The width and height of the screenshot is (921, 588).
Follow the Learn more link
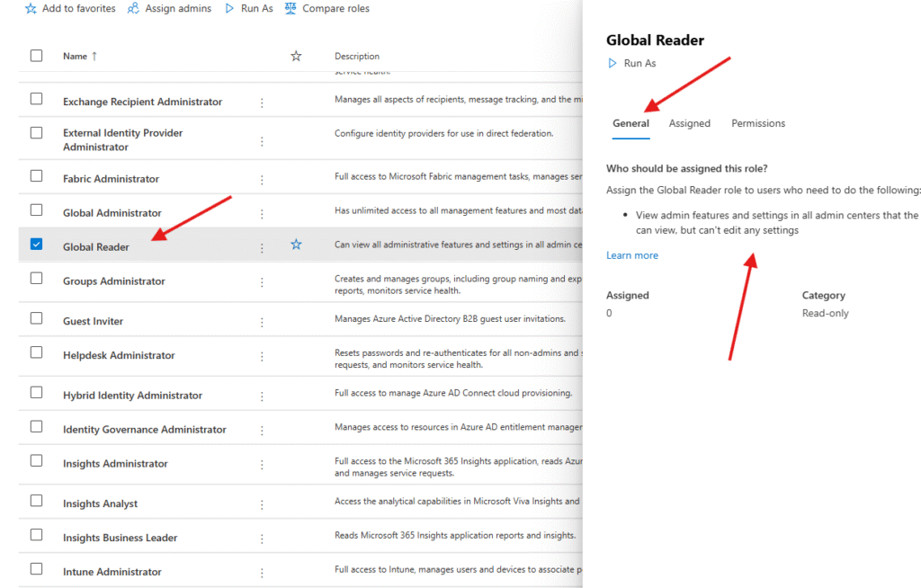click(631, 255)
